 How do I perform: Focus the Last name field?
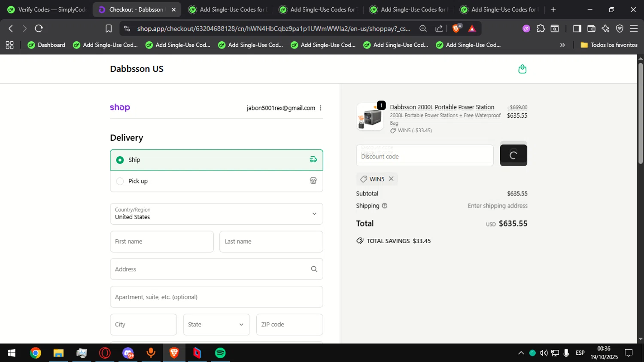pyautogui.click(x=271, y=242)
